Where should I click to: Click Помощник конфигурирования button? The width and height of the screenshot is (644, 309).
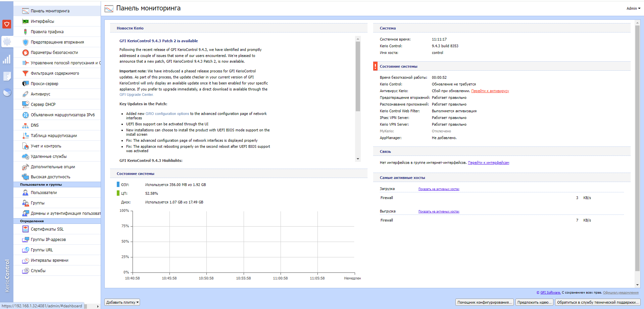tap(484, 302)
